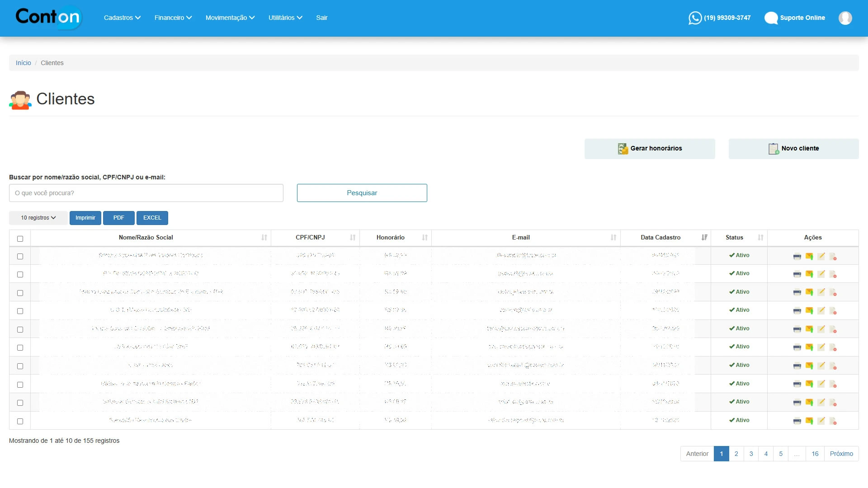Open the Cadastros dropdown menu
868x488 pixels.
click(122, 18)
